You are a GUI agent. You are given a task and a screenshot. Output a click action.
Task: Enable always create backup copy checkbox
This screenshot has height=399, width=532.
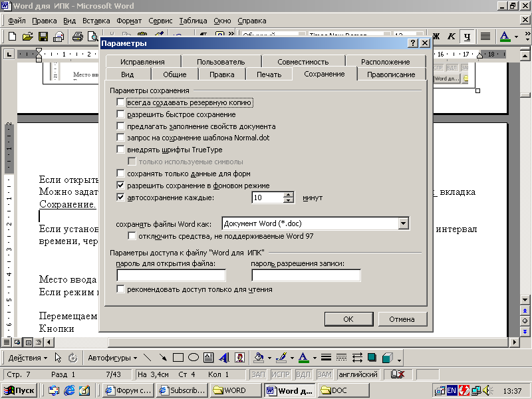pos(120,102)
